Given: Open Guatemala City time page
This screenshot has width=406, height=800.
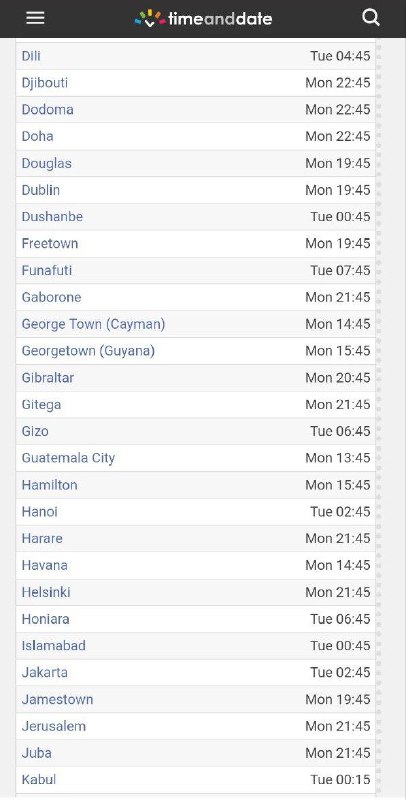Looking at the screenshot, I should [68, 458].
